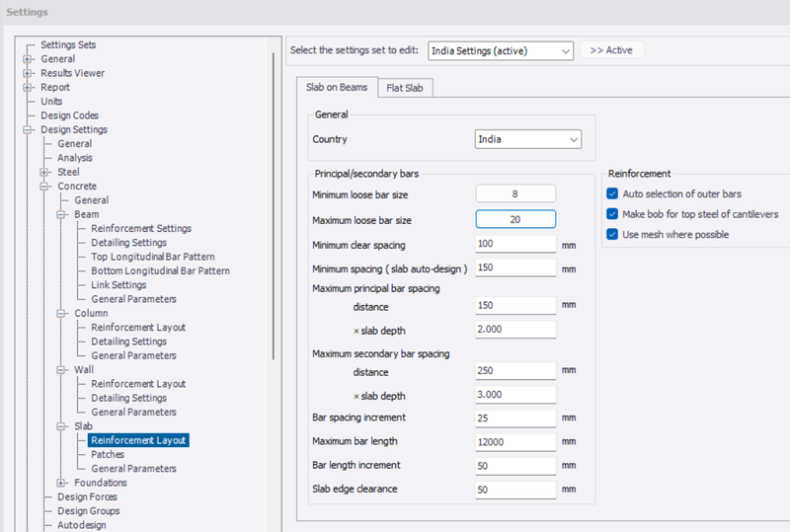Click the Minimum loose bar size field
This screenshot has height=532, width=790.
(x=515, y=194)
